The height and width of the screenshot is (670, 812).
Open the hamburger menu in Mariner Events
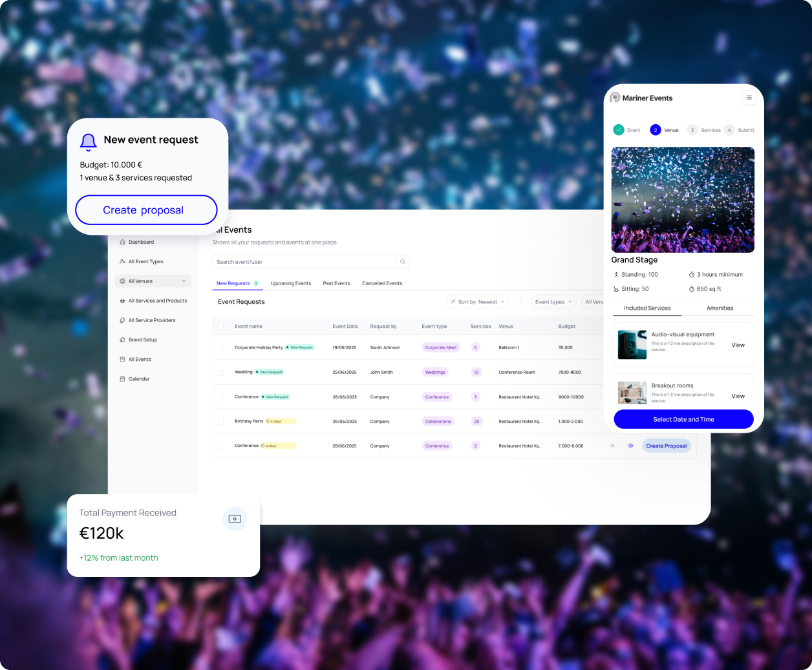(x=749, y=98)
